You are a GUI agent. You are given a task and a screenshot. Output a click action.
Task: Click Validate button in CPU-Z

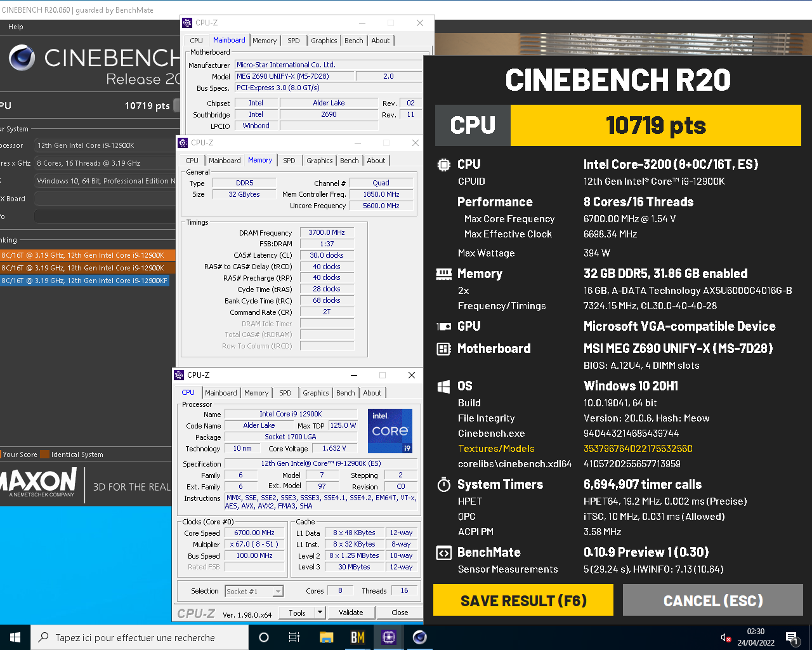coord(351,613)
